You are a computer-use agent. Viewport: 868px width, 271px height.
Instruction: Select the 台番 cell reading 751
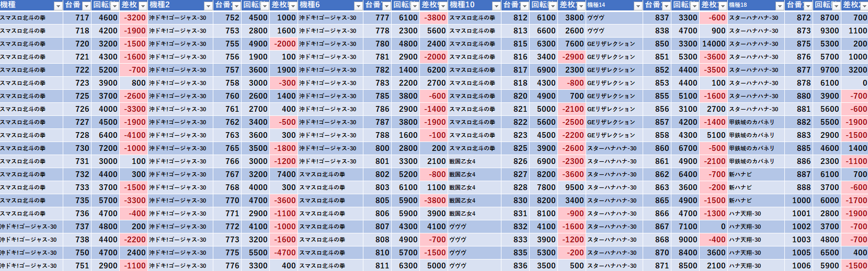pyautogui.click(x=77, y=266)
